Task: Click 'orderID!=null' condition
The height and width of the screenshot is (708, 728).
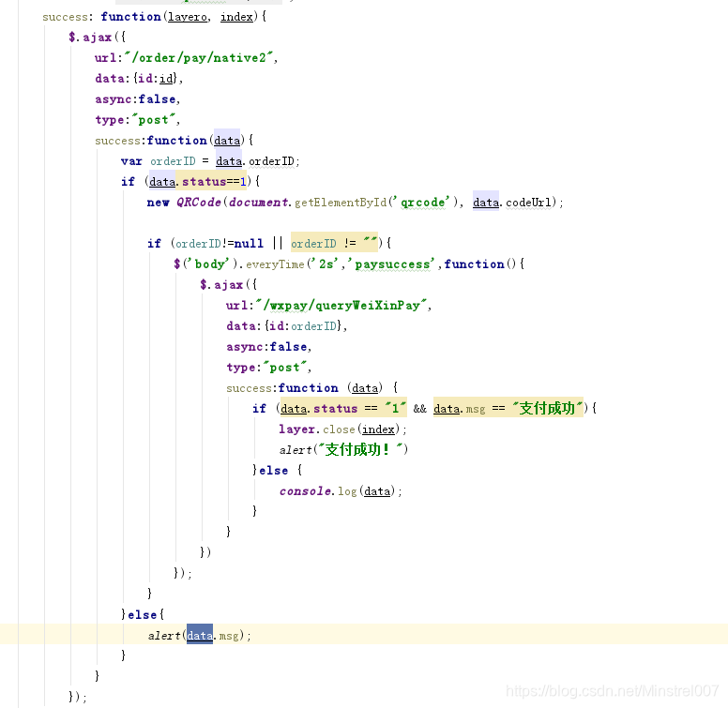Action: point(220,243)
